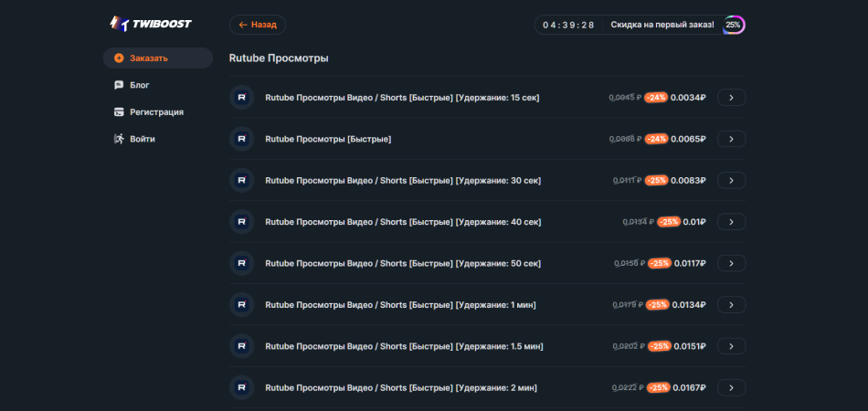The height and width of the screenshot is (411, 868).
Task: Select service with Удержание: 30 сек
Action: pos(403,180)
